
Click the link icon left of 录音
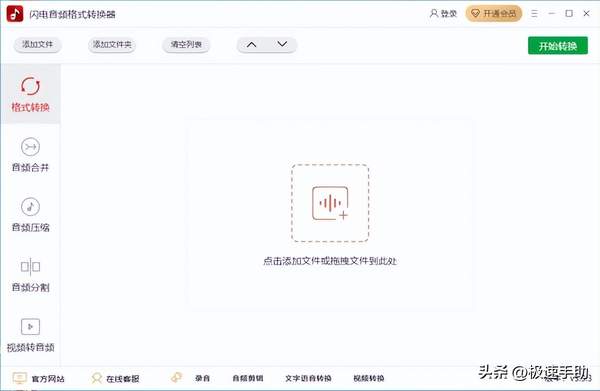(x=176, y=378)
